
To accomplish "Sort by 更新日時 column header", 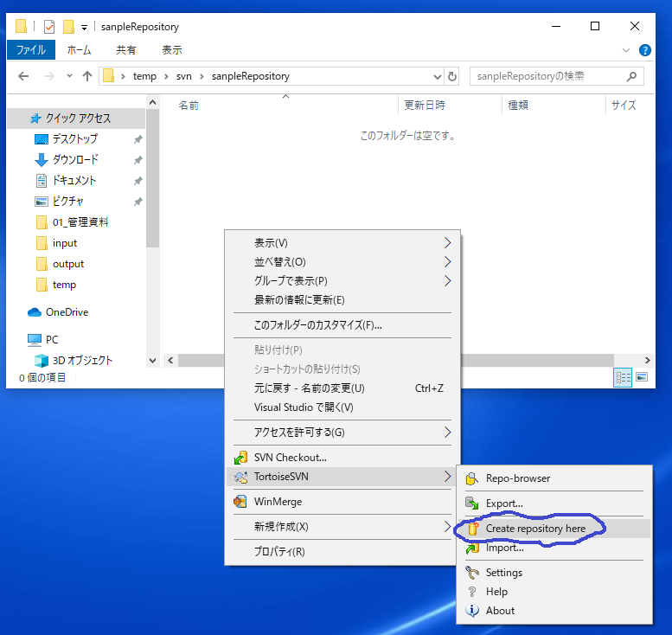I will pyautogui.click(x=450, y=106).
